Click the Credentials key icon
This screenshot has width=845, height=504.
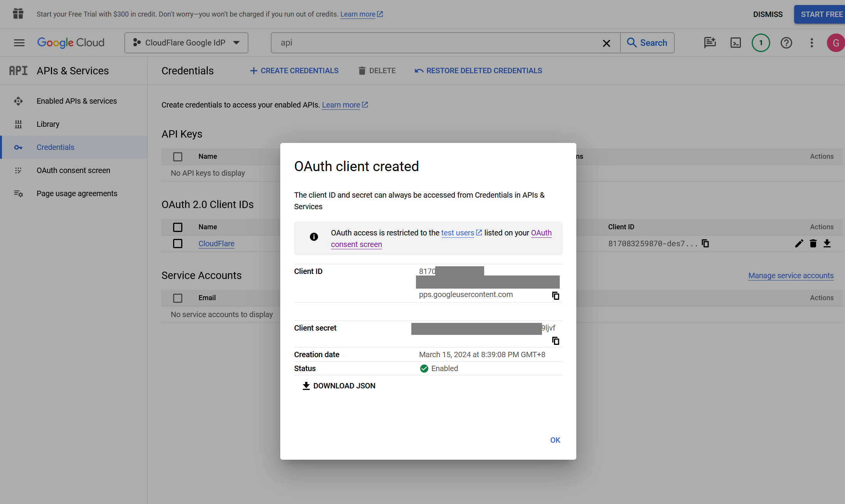pyautogui.click(x=18, y=147)
